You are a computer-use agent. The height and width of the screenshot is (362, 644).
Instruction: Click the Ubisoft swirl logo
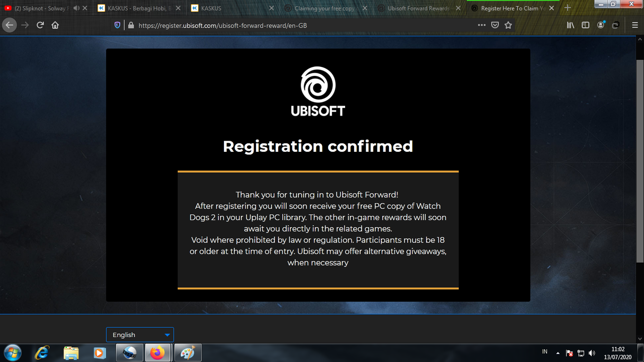(x=318, y=84)
